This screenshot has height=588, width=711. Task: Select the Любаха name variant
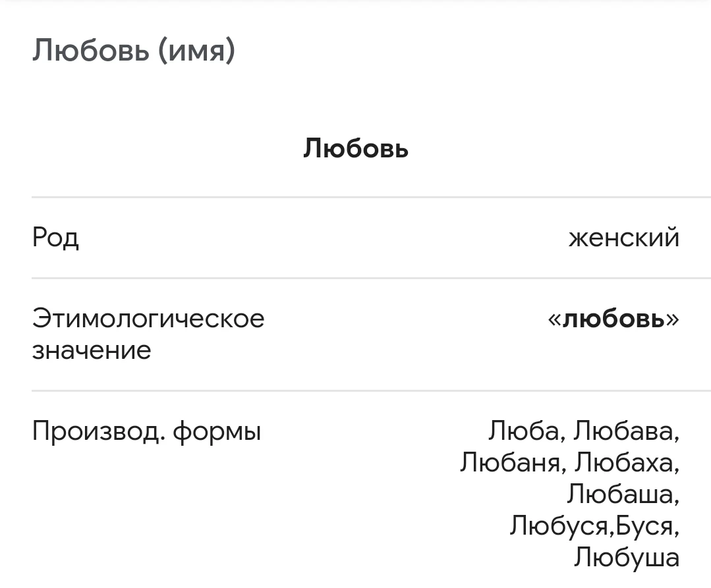pyautogui.click(x=625, y=463)
